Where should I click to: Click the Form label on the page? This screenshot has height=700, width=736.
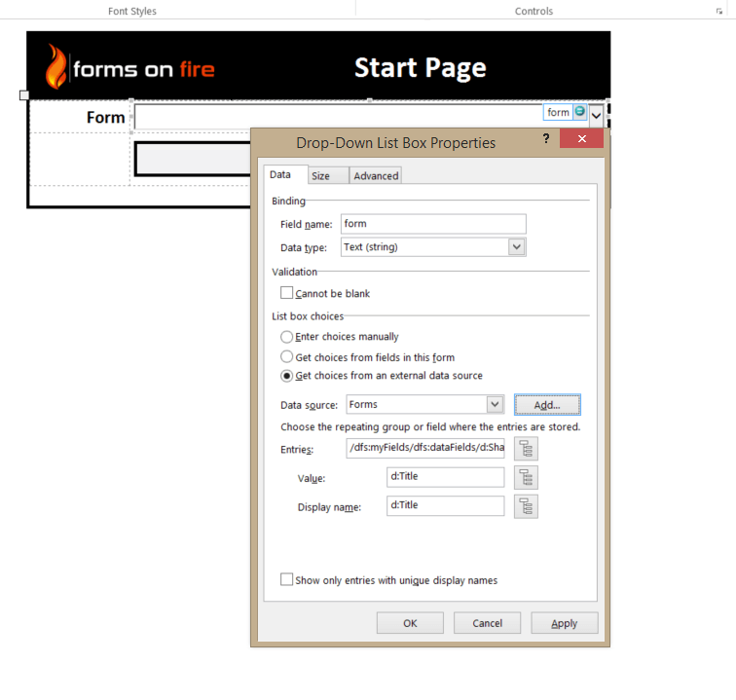pyautogui.click(x=105, y=118)
